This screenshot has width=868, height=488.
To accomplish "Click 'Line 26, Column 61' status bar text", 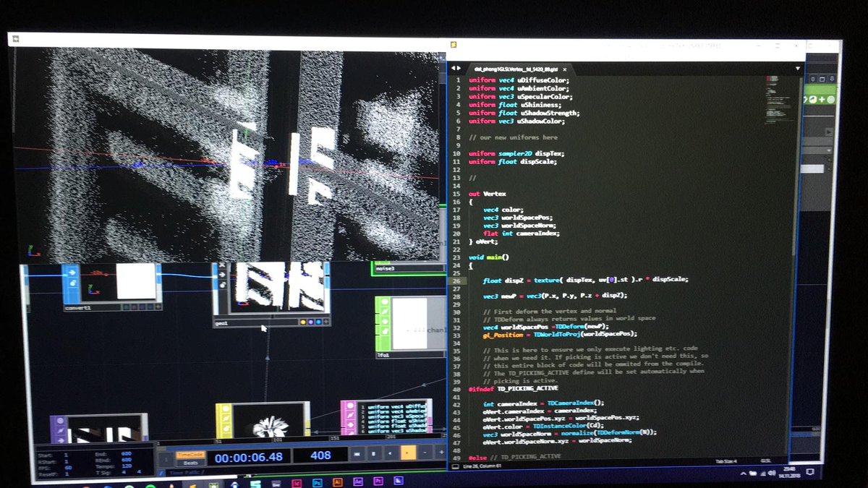I will tap(481, 466).
